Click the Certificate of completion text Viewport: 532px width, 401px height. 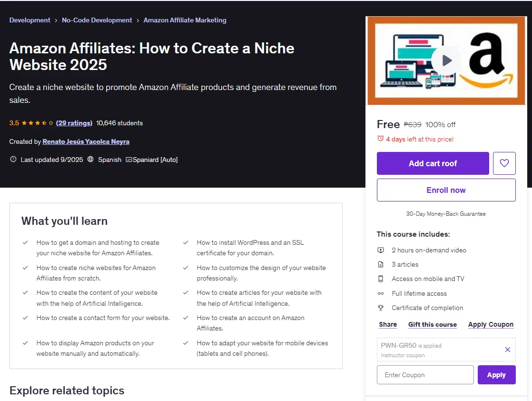[427, 308]
